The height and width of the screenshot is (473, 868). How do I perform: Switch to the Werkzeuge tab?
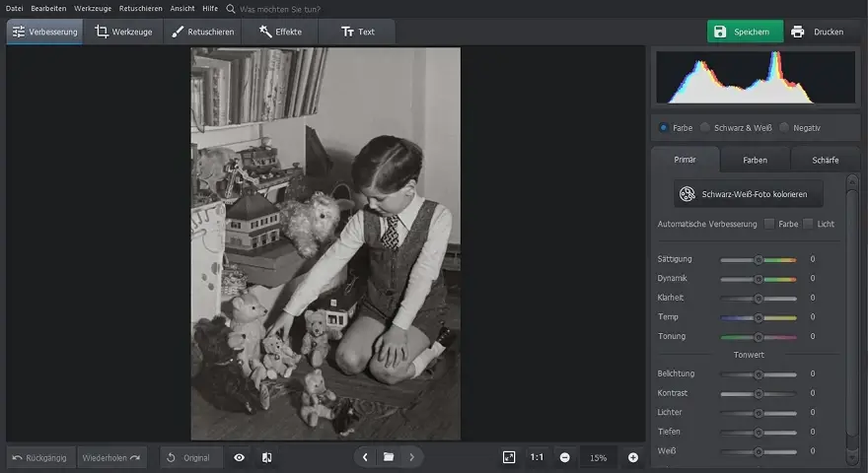click(x=123, y=32)
